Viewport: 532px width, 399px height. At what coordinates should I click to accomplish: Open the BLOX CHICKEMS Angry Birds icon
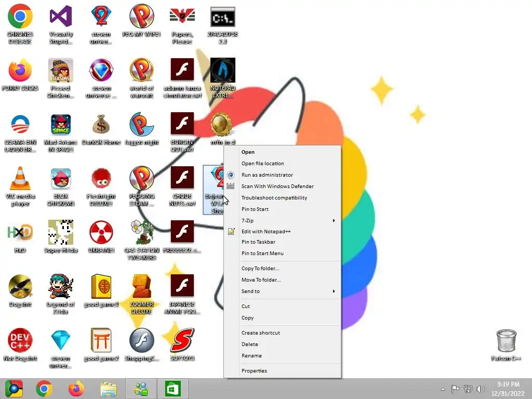[x=61, y=178]
